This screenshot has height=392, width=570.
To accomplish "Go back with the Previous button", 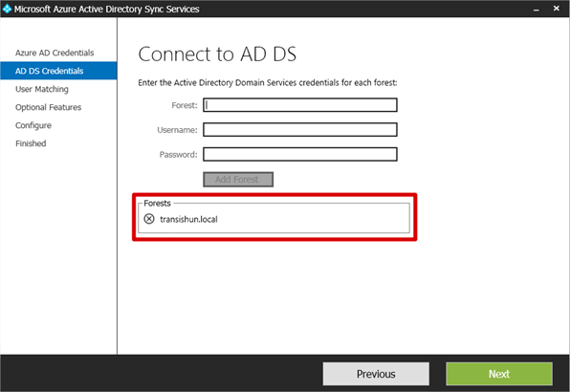I will pyautogui.click(x=376, y=374).
